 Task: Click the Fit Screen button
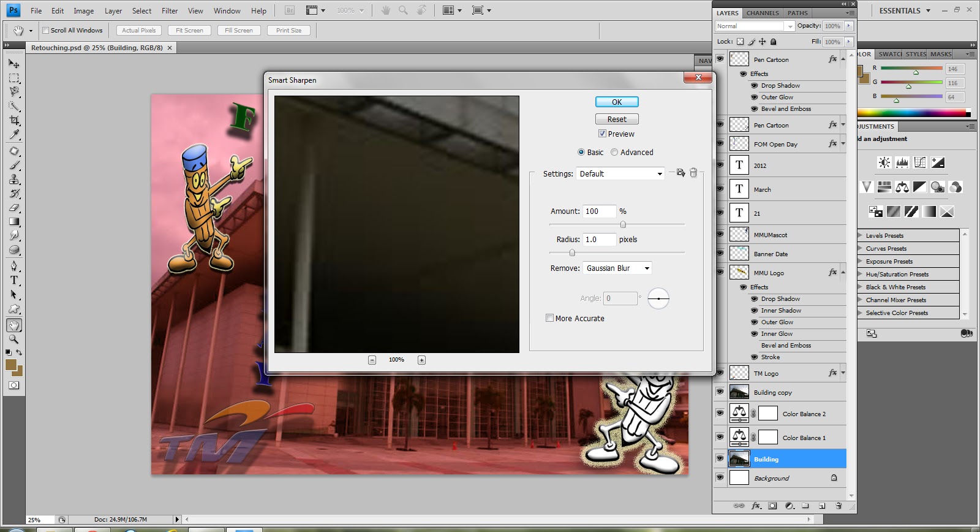pos(189,30)
